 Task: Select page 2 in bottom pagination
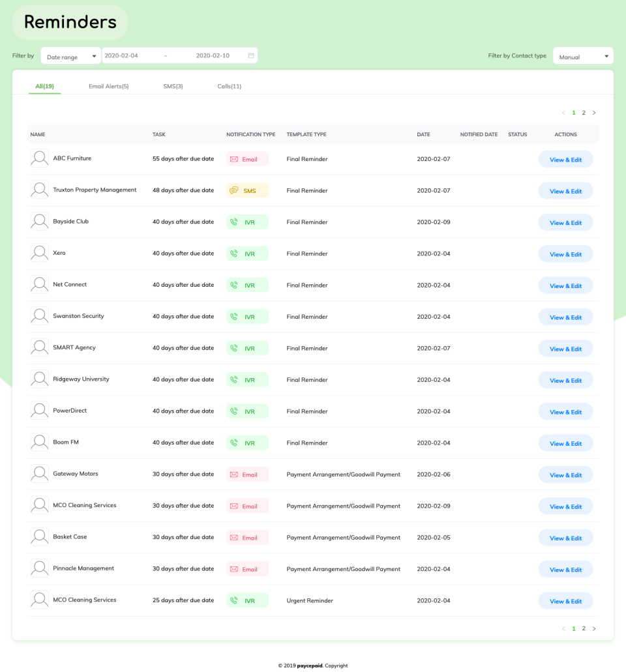tap(584, 628)
